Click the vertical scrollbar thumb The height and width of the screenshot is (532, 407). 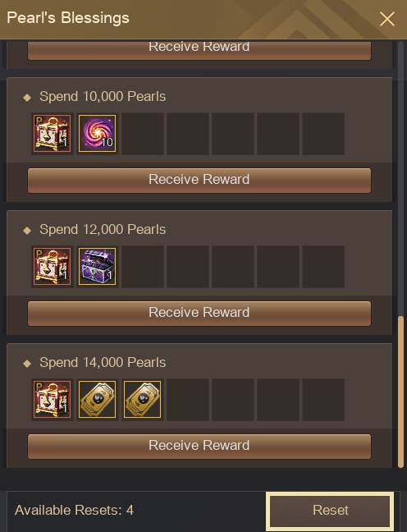[400, 392]
